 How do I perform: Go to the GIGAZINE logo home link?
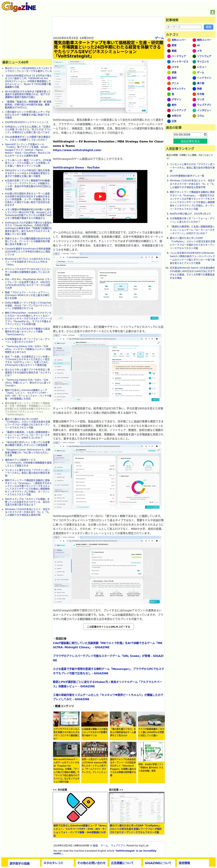click(x=19, y=6)
